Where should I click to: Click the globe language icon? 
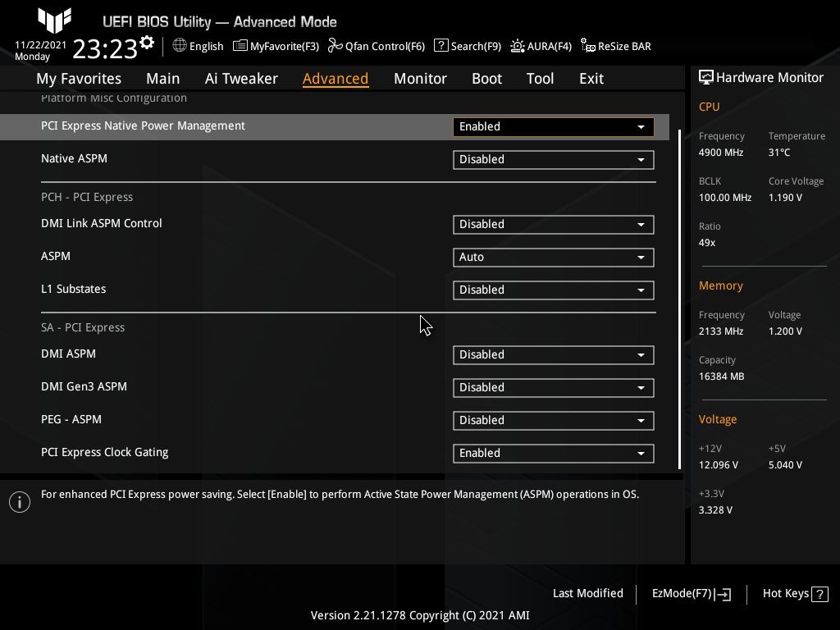[180, 46]
